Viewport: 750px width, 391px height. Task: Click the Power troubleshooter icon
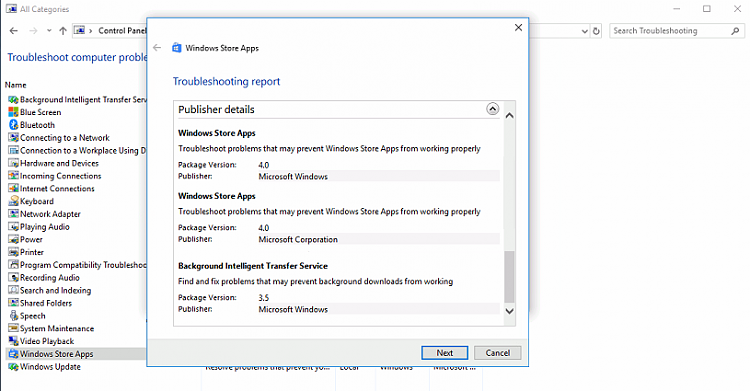click(13, 239)
